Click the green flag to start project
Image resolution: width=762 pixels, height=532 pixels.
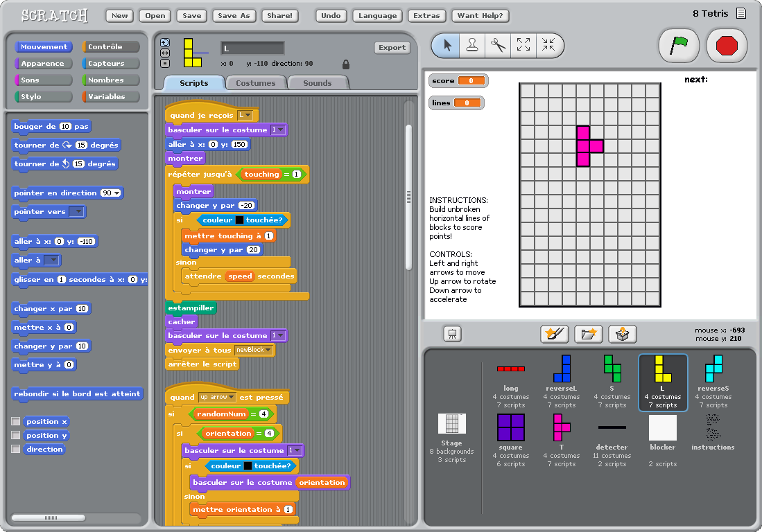[678, 46]
